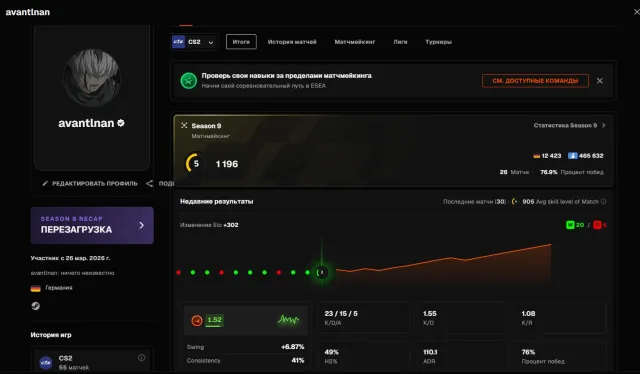640x374 pixels.
Task: Click the pencil edit profile icon
Action: [45, 184]
